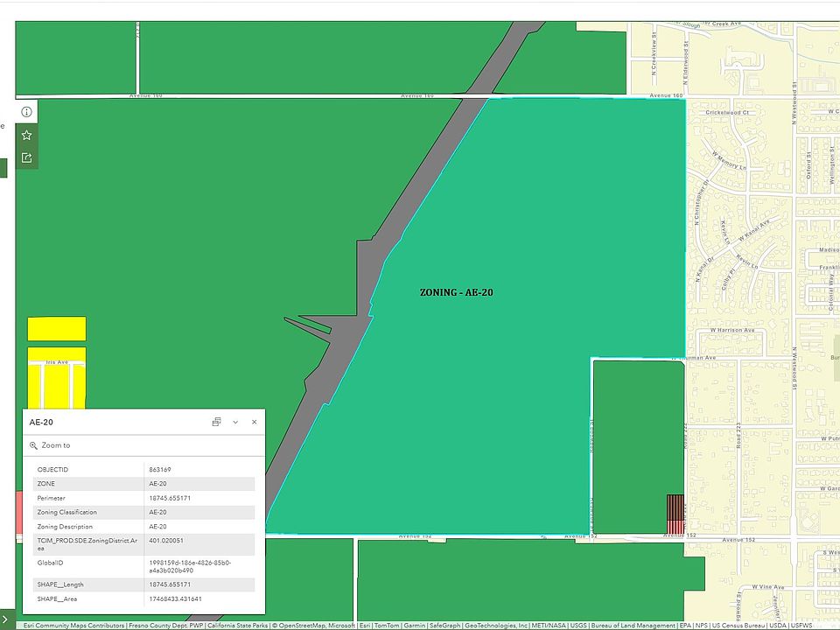
Task: Click the Iris Ave street label
Action: click(57, 362)
